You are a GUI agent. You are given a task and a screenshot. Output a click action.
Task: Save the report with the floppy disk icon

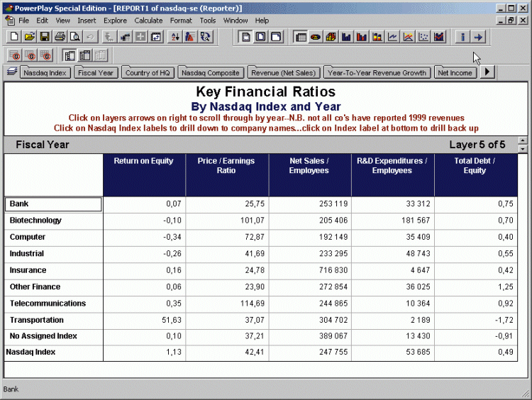pos(45,37)
